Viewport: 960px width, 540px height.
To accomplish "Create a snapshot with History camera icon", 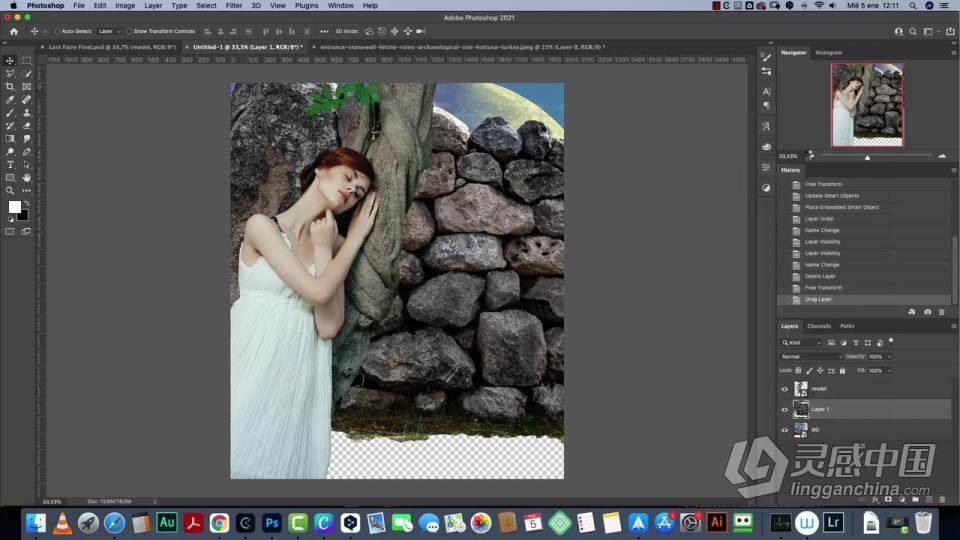I will pyautogui.click(x=927, y=312).
